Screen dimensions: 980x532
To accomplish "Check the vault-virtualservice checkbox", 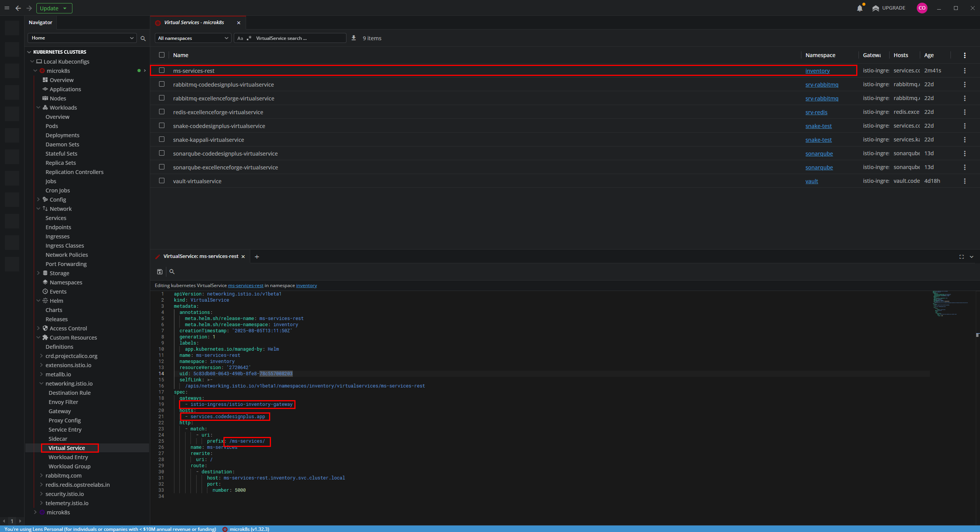I will 162,181.
